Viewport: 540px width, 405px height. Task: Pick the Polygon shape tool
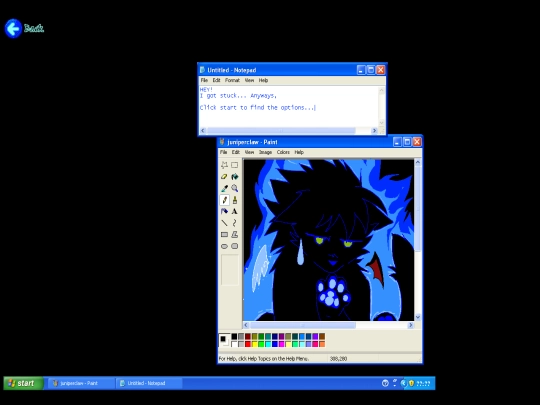point(235,235)
